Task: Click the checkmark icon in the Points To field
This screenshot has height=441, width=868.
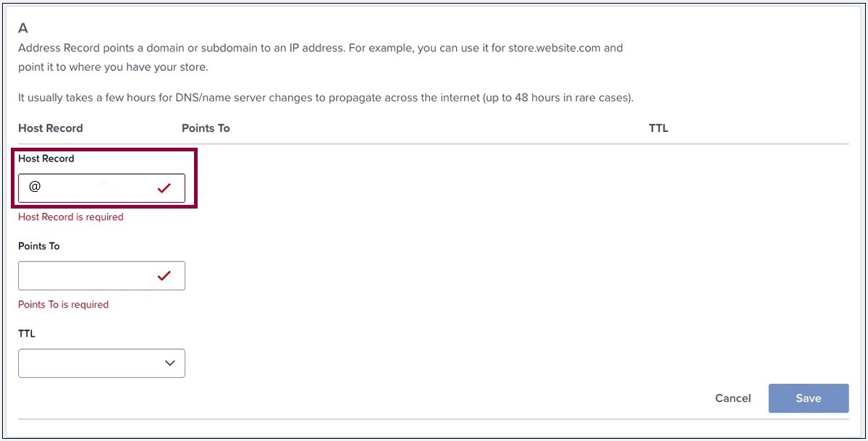Action: click(164, 276)
